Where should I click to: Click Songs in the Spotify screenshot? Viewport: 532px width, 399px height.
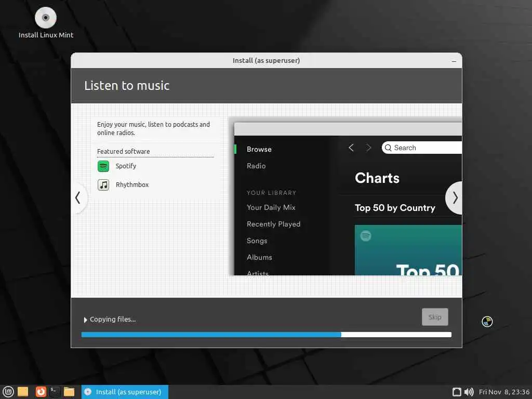(x=257, y=241)
